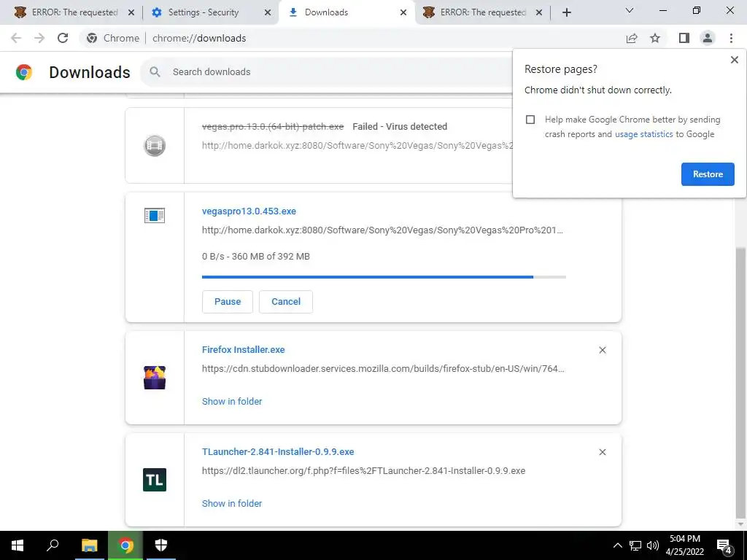Click the struck-through vegas.pro patch filename
Image resolution: width=747 pixels, height=560 pixels.
pyautogui.click(x=273, y=127)
